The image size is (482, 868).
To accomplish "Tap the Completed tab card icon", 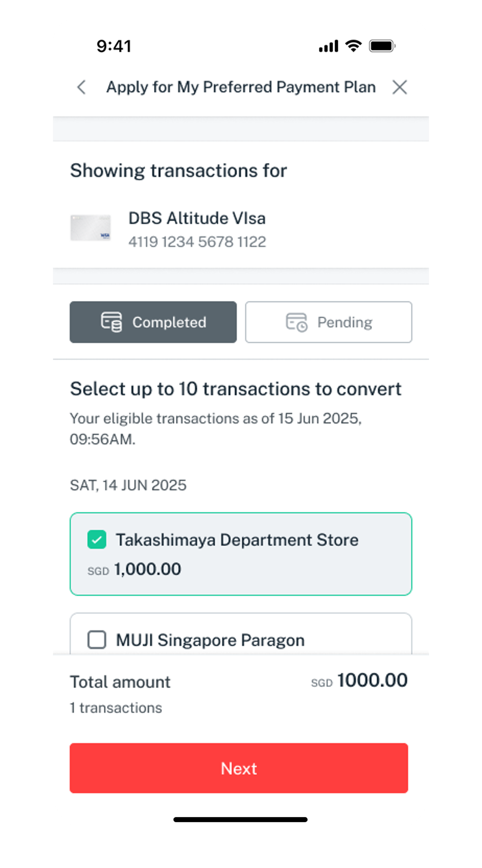I will (112, 322).
